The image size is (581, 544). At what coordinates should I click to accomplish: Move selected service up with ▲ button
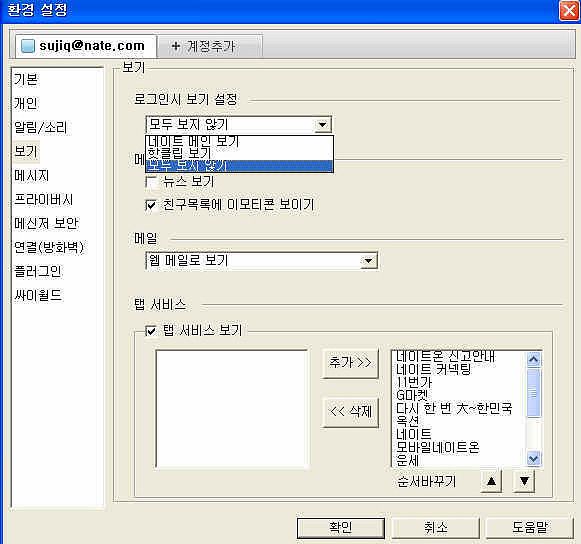pyautogui.click(x=491, y=481)
